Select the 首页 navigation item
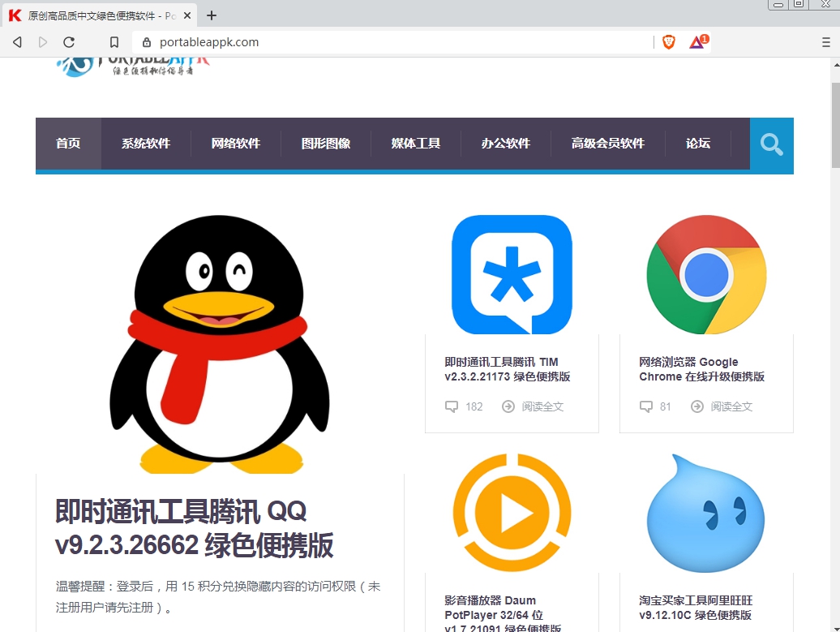 [x=68, y=143]
